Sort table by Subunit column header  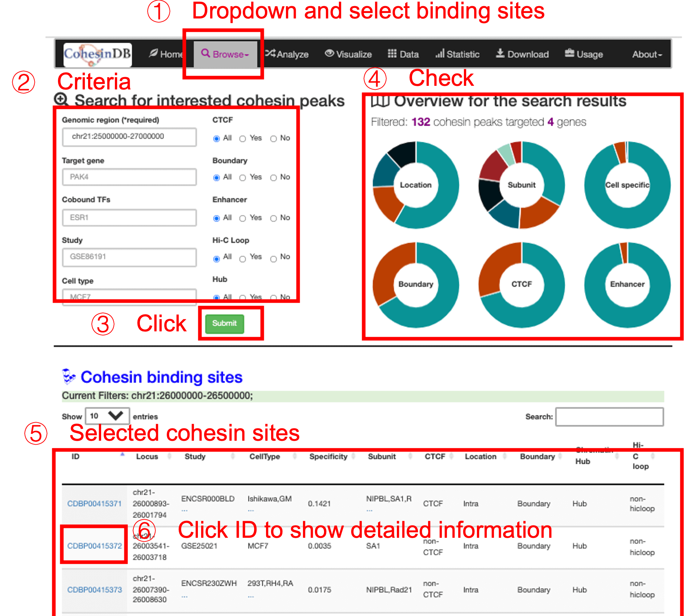[382, 457]
